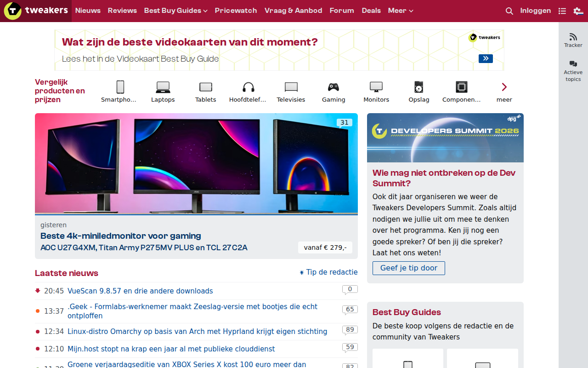Open Beste 4k-miniledmonitor voor gaming article
Image resolution: width=588 pixels, height=368 pixels.
(x=121, y=236)
